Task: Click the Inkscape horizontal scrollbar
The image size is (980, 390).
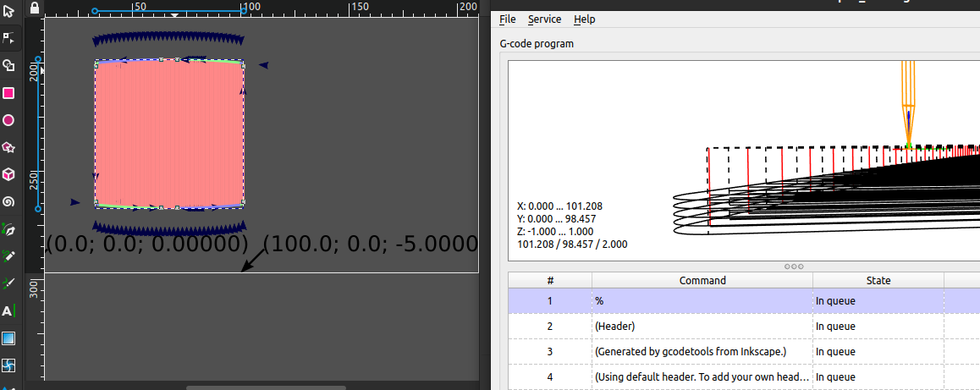Action: 267,387
